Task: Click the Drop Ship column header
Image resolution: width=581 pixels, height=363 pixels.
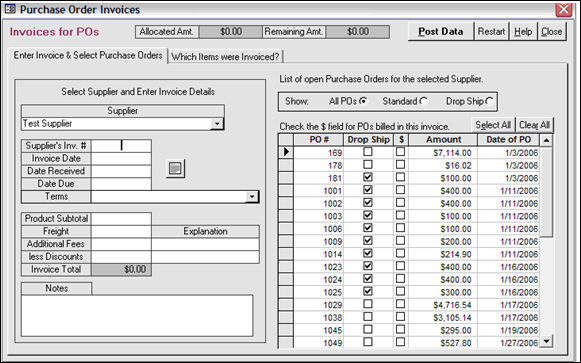Action: click(368, 140)
